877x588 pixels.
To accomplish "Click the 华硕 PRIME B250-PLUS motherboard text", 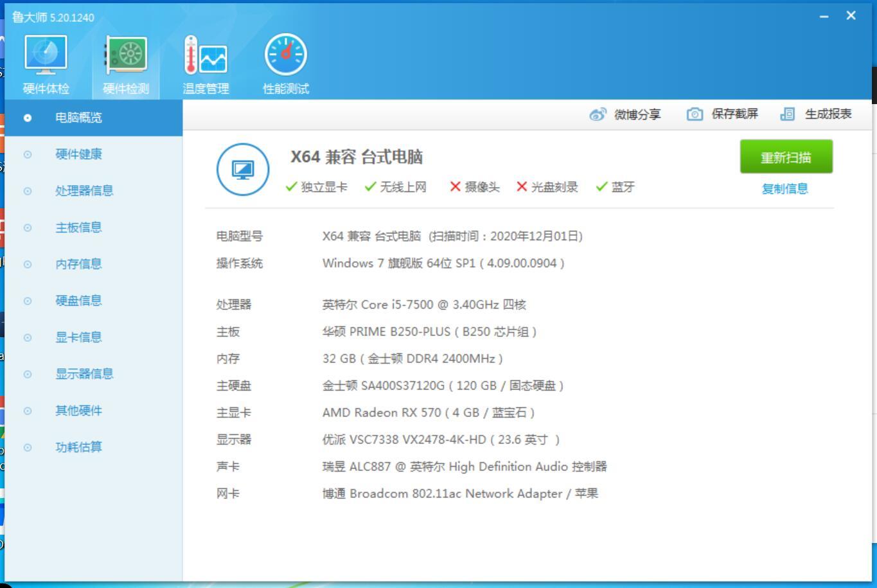I will [429, 332].
